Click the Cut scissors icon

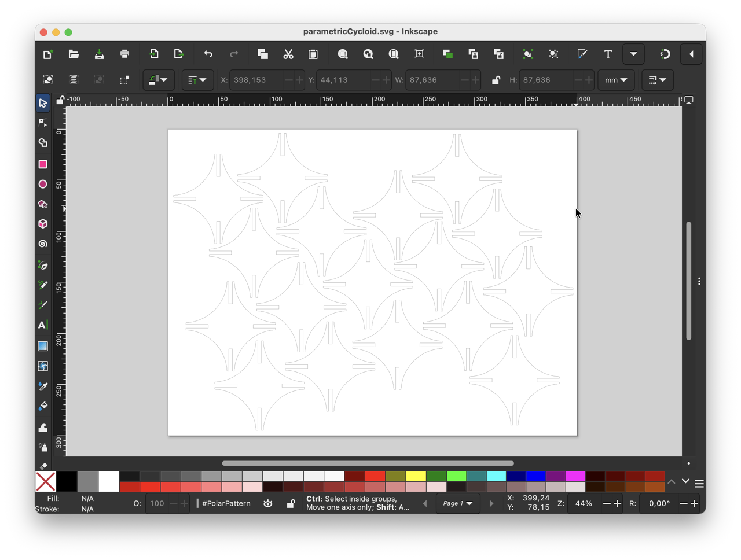(x=288, y=54)
